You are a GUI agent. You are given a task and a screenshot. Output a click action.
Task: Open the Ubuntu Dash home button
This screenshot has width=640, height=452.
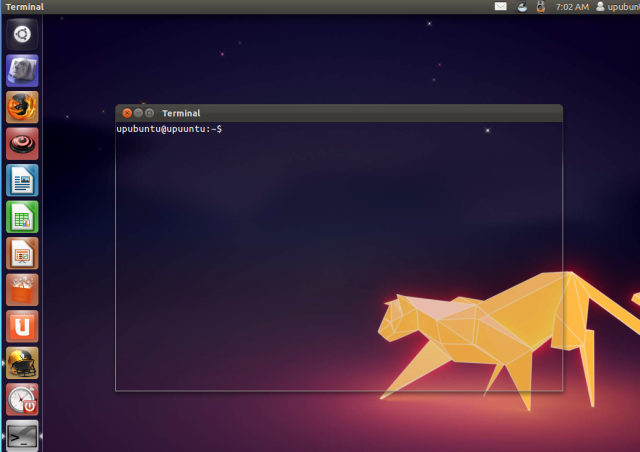[x=22, y=34]
